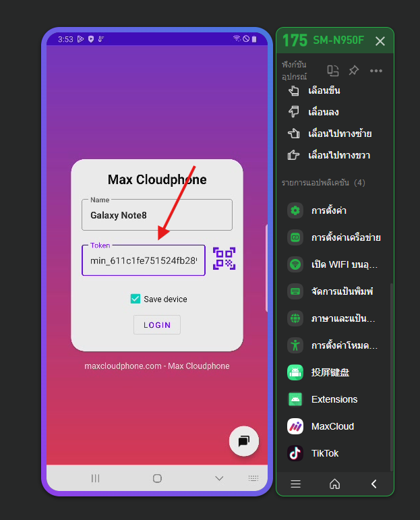Pin the device panel
Viewport: 420px width, 520px height.
click(354, 70)
